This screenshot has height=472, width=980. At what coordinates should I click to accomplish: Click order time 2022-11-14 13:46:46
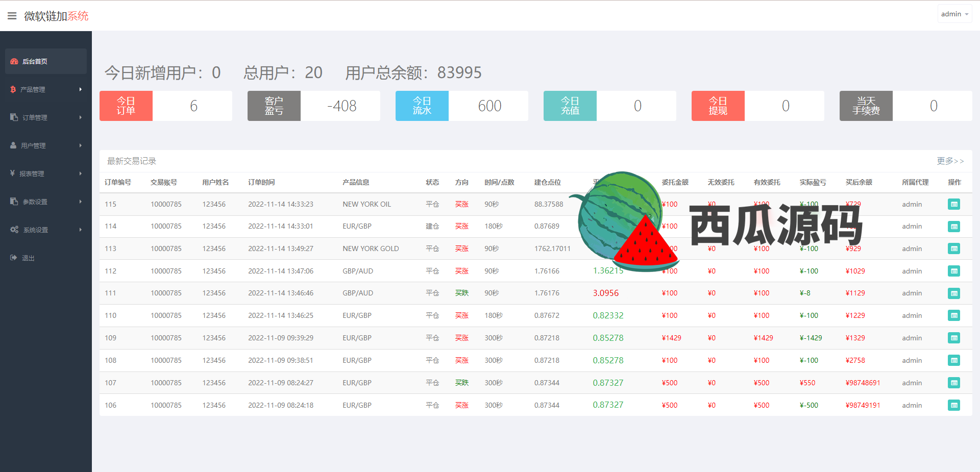pyautogui.click(x=281, y=293)
